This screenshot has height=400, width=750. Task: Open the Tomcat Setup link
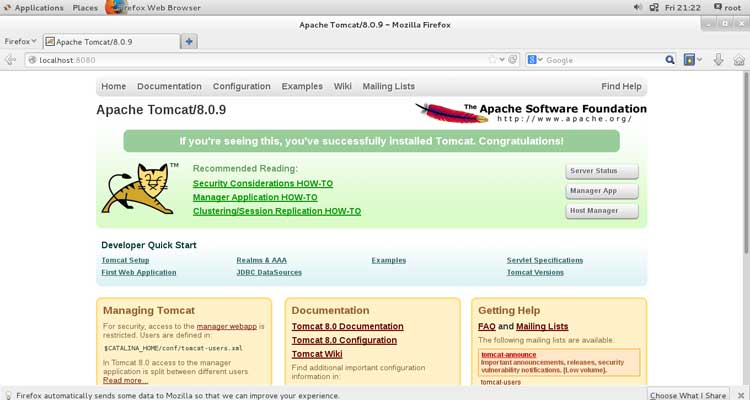click(x=125, y=260)
